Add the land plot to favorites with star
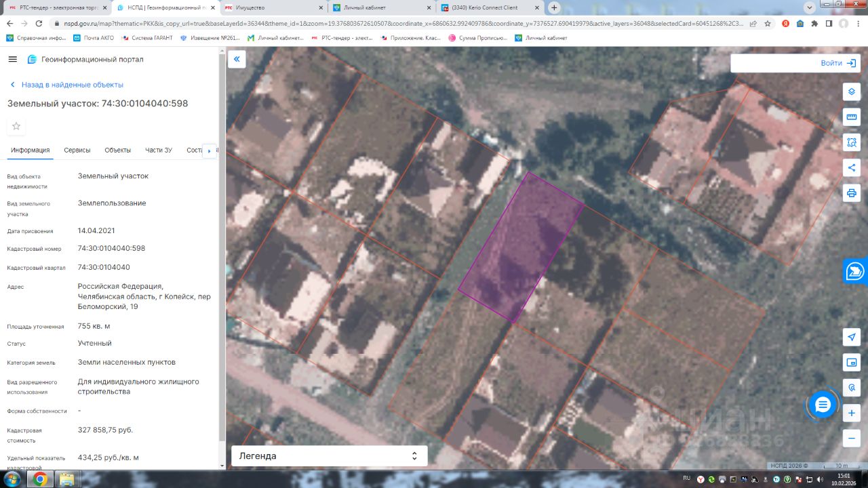Image resolution: width=868 pixels, height=488 pixels. point(16,126)
